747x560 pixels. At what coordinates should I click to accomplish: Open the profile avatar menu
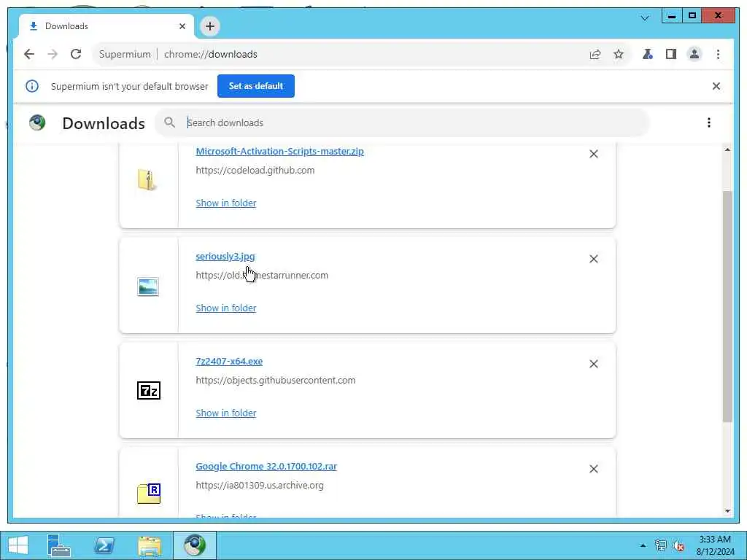[694, 54]
